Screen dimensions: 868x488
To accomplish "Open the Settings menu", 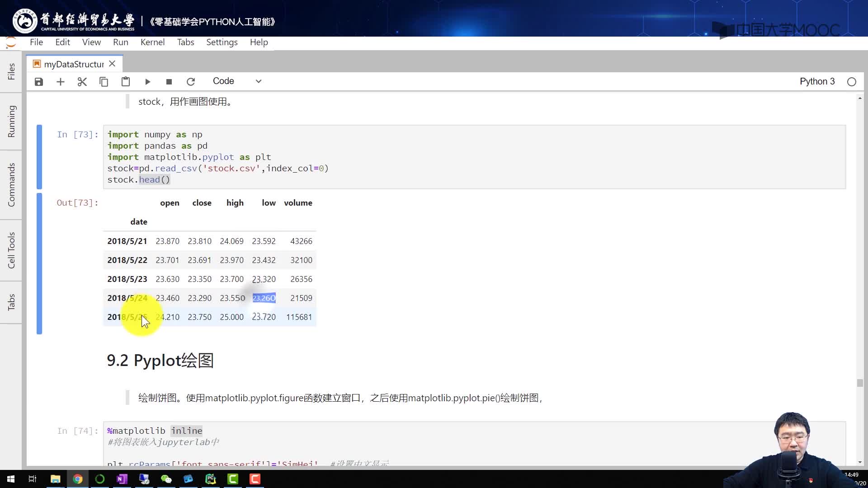I will (x=222, y=42).
